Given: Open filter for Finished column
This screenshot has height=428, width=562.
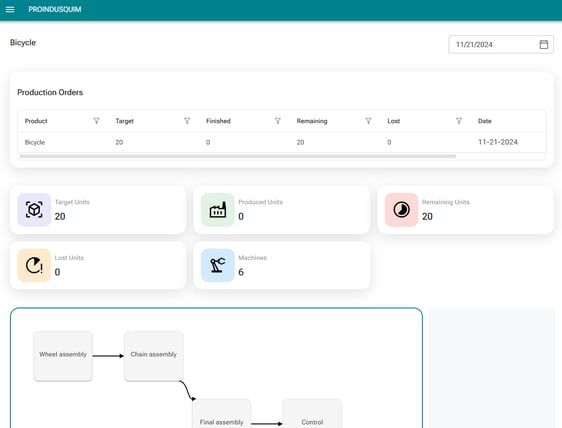Looking at the screenshot, I should (278, 121).
